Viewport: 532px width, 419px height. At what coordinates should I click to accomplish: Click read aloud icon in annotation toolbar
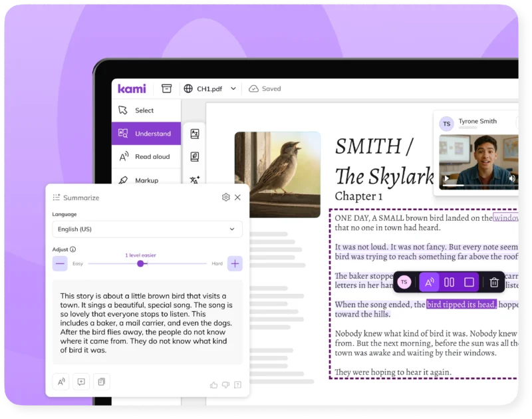(430, 282)
